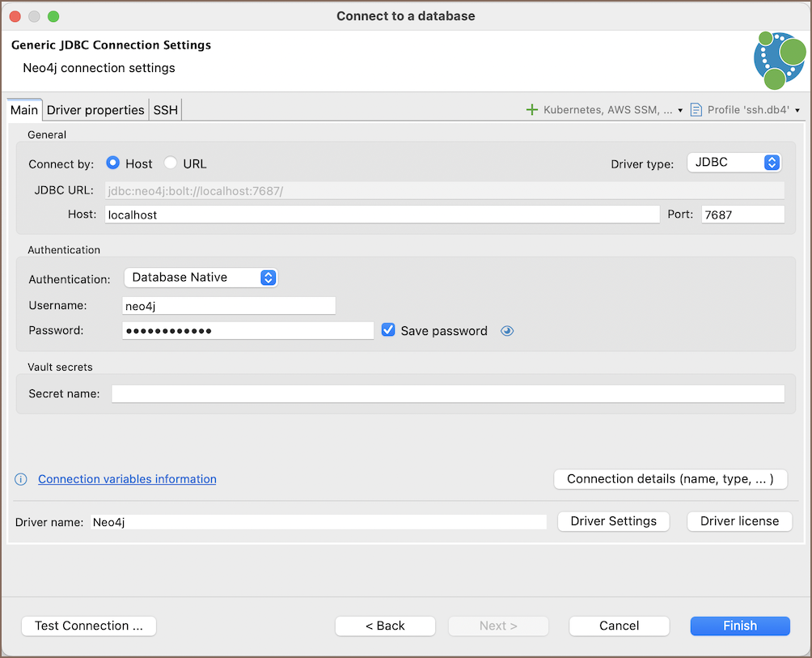The width and height of the screenshot is (812, 658).
Task: Click the Neo4j logo icon
Action: point(779,60)
